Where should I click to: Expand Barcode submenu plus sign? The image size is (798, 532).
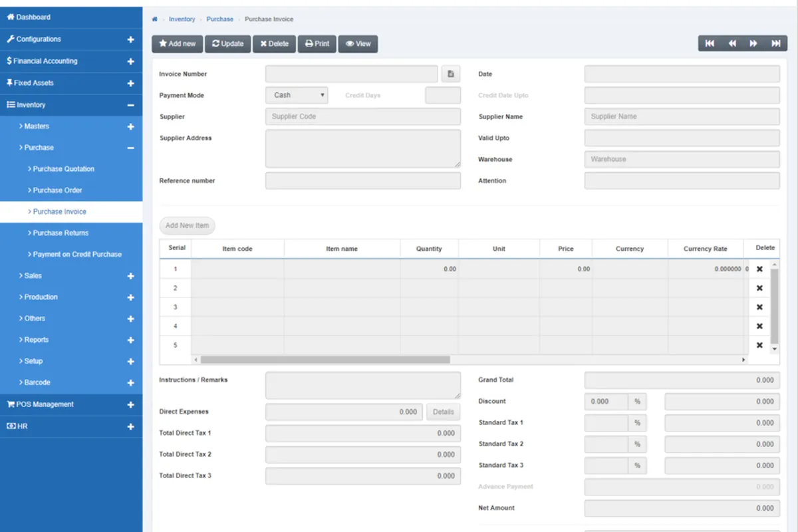point(130,382)
